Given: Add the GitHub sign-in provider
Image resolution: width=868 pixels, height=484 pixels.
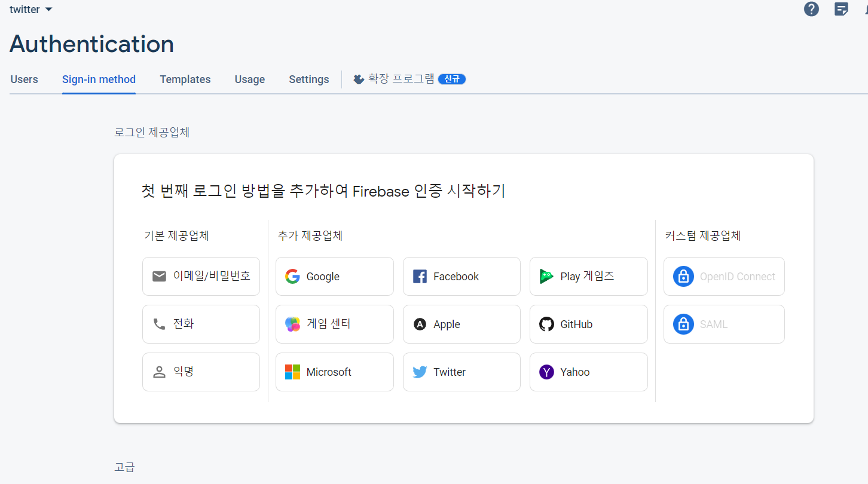Looking at the screenshot, I should 589,324.
